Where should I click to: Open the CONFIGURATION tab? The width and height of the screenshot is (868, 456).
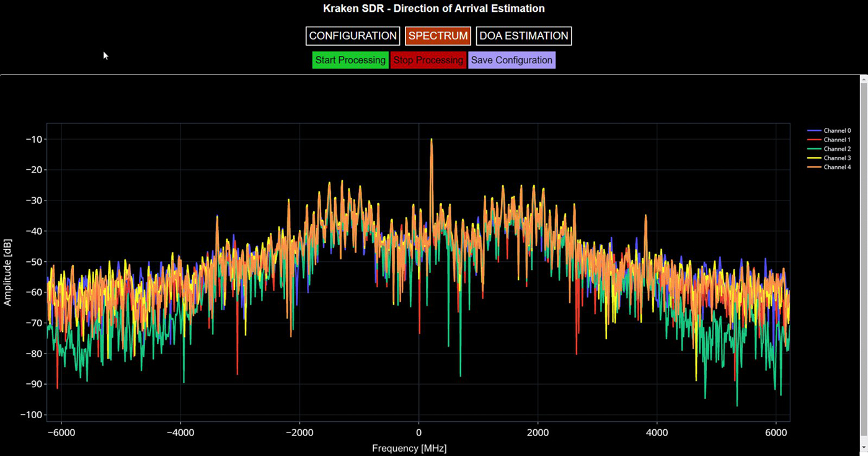[352, 36]
